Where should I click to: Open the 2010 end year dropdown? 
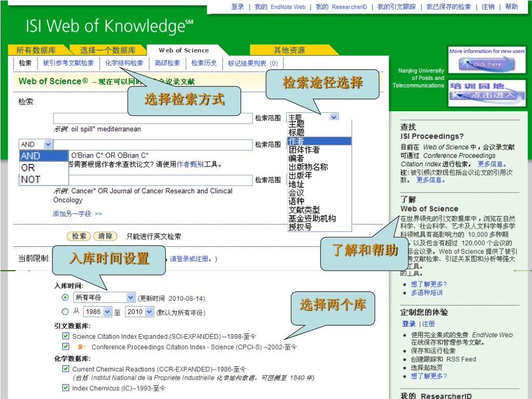point(149,312)
